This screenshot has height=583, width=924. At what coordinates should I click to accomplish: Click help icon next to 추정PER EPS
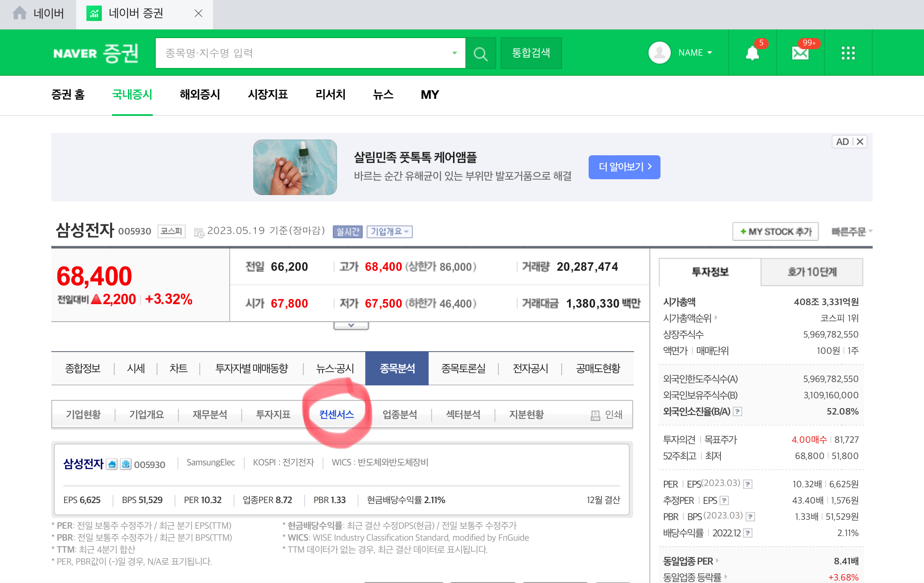coord(724,500)
